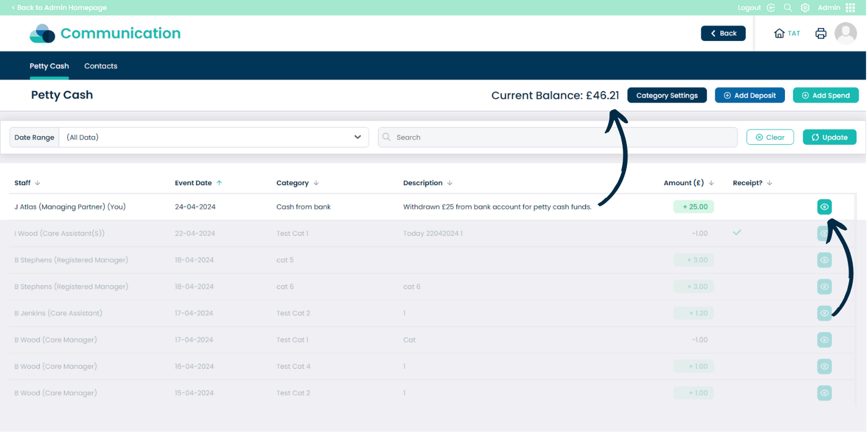
Task: Select the + 25.00 amount badge
Action: (693, 207)
